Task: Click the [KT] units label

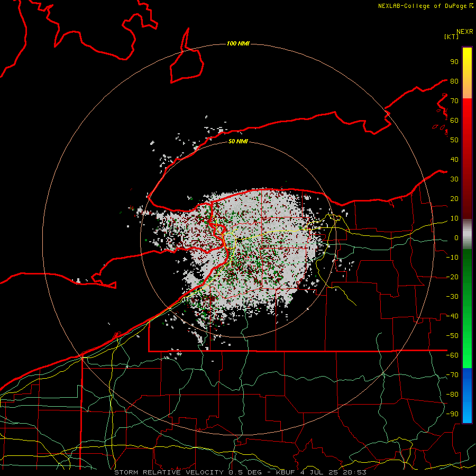Action: (x=451, y=36)
